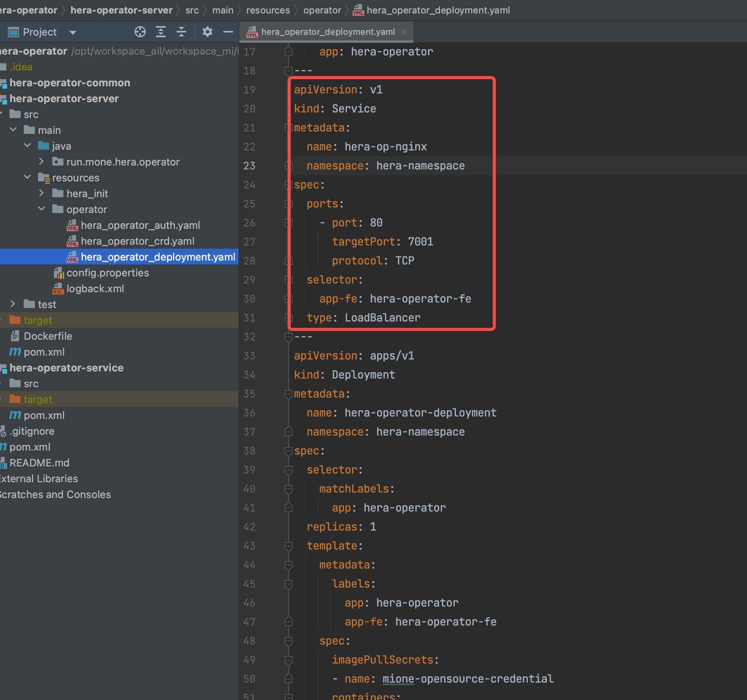Click the locate/select opened file crosshair icon
Screen dimensions: 747x700
(140, 32)
